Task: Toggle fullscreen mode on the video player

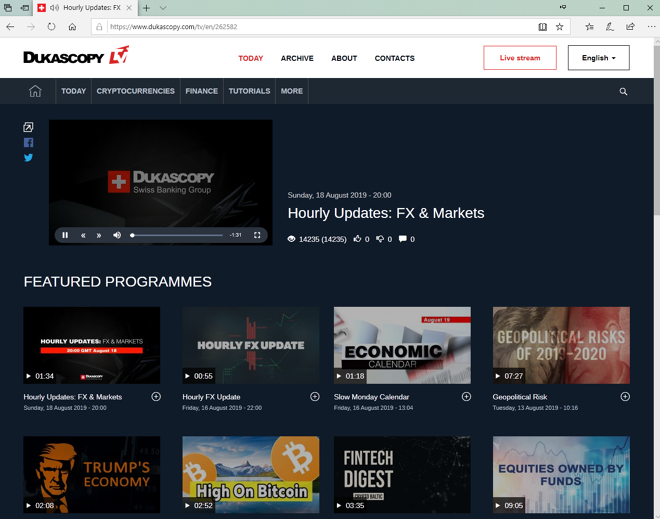Action: click(257, 235)
